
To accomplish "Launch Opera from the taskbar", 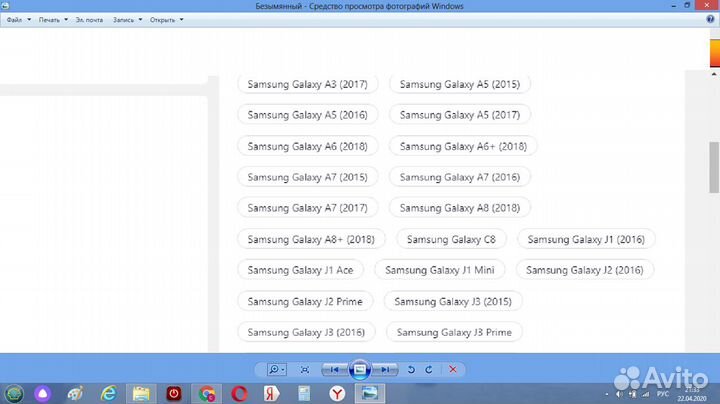I will coord(240,392).
